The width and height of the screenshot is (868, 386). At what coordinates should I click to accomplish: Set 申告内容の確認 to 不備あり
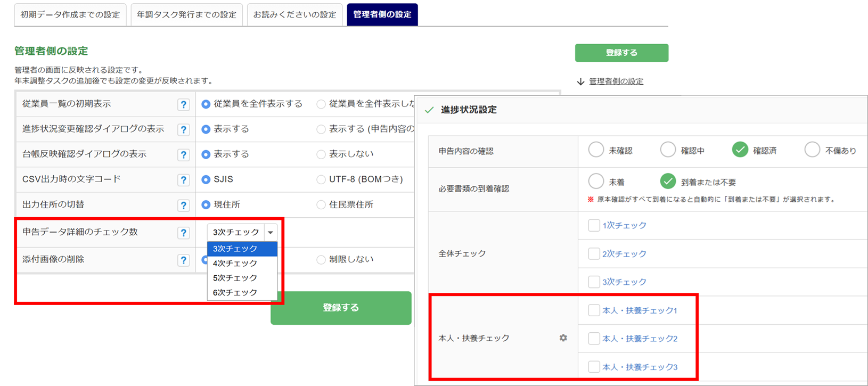pyautogui.click(x=812, y=150)
